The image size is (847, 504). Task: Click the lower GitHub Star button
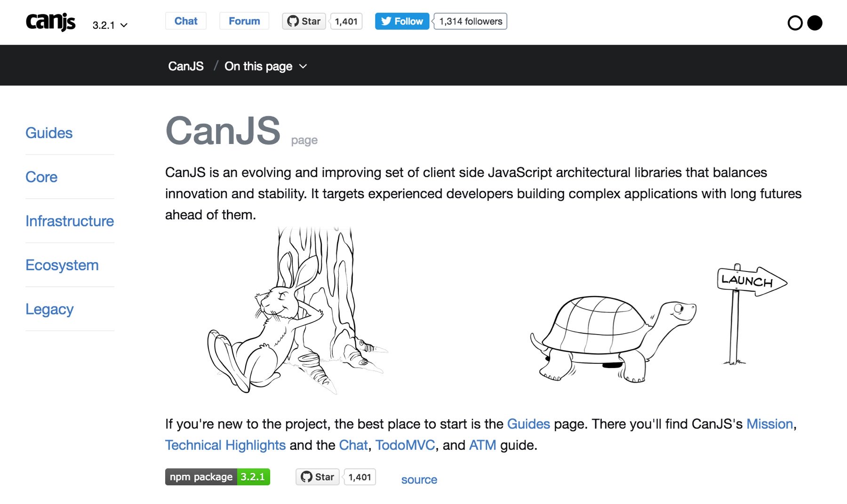click(x=318, y=477)
